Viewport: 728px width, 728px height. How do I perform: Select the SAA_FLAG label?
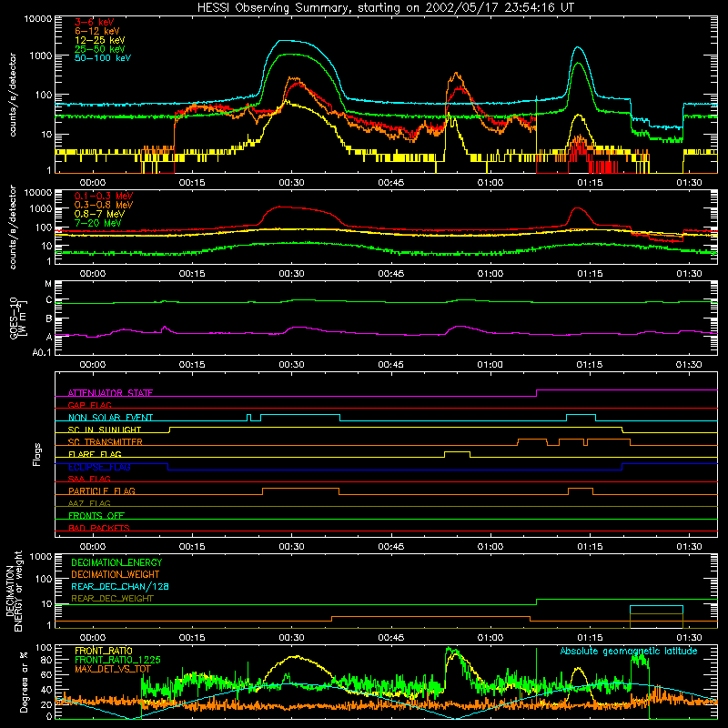pos(89,479)
